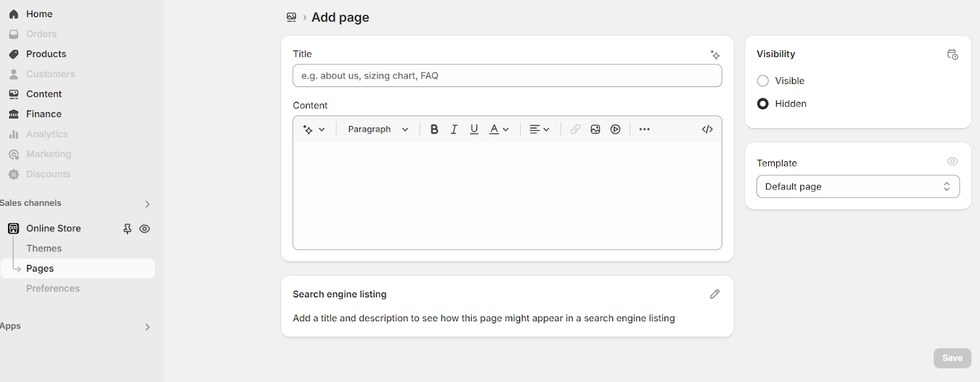Expand the Sales channels section
Viewport: 980px width, 382px height.
click(x=147, y=204)
